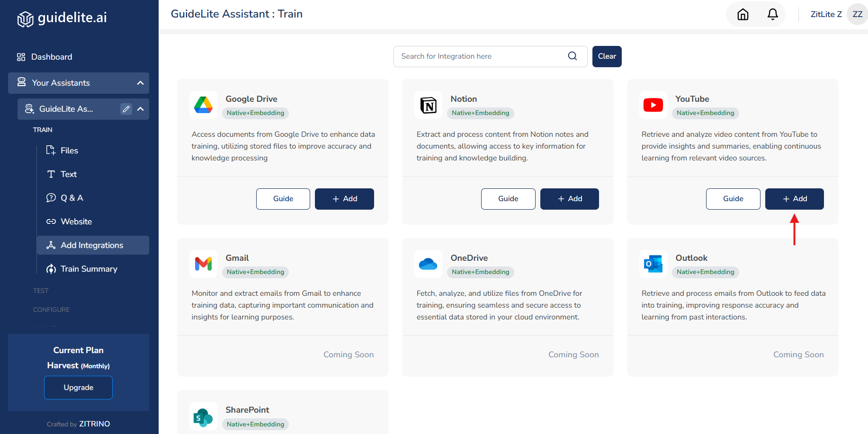Clear the integration search
This screenshot has width=868, height=434.
(607, 56)
